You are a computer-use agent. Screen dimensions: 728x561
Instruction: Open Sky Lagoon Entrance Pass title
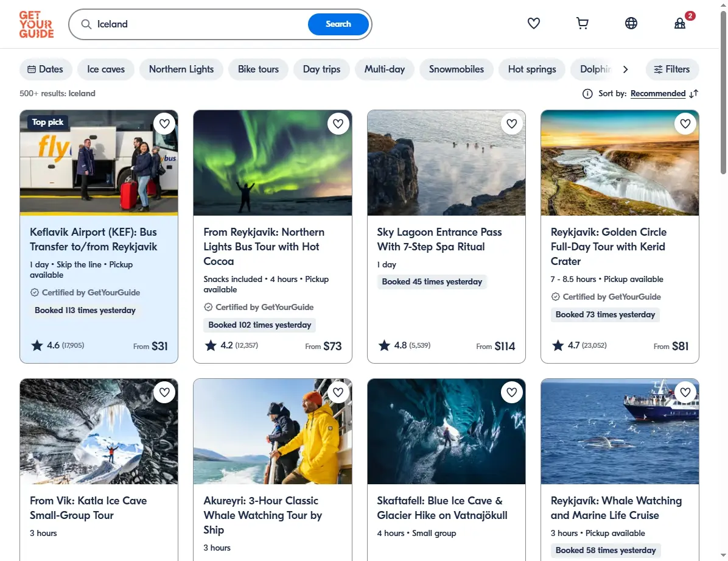(439, 239)
